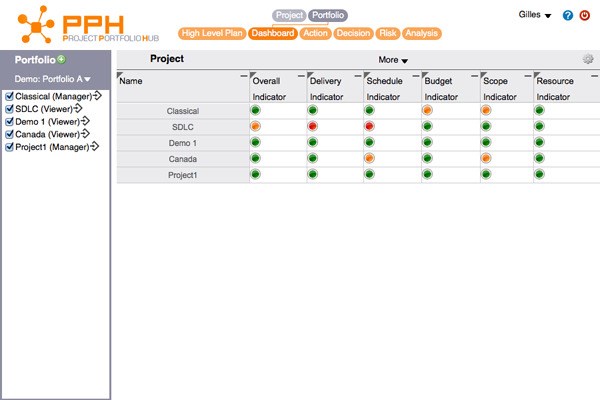Click the PPH Project Portfolio Hub logo

coord(88,24)
